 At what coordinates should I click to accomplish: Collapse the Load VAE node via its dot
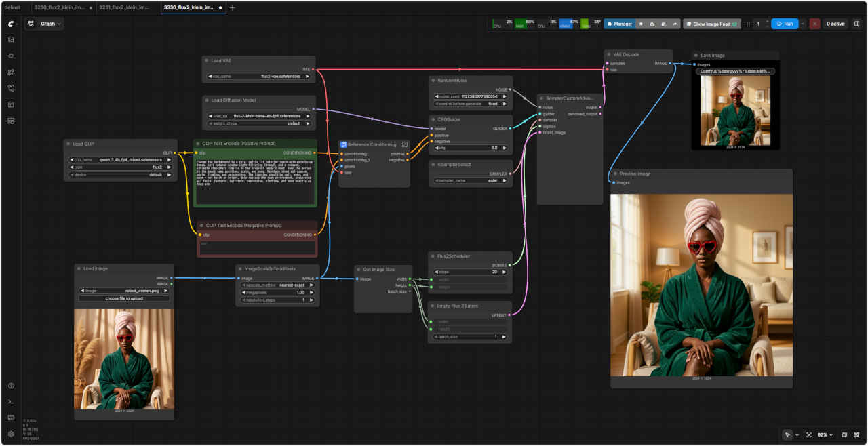tap(207, 61)
